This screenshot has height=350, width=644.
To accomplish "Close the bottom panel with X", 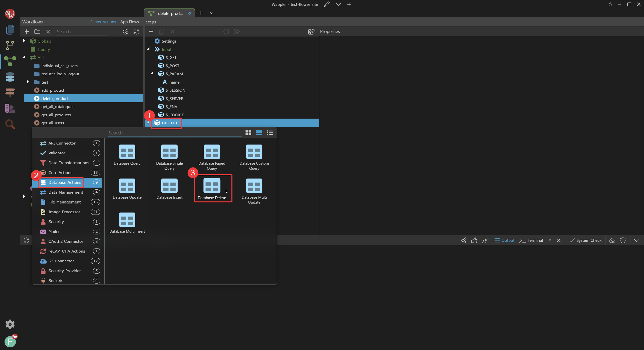I will coord(559,240).
